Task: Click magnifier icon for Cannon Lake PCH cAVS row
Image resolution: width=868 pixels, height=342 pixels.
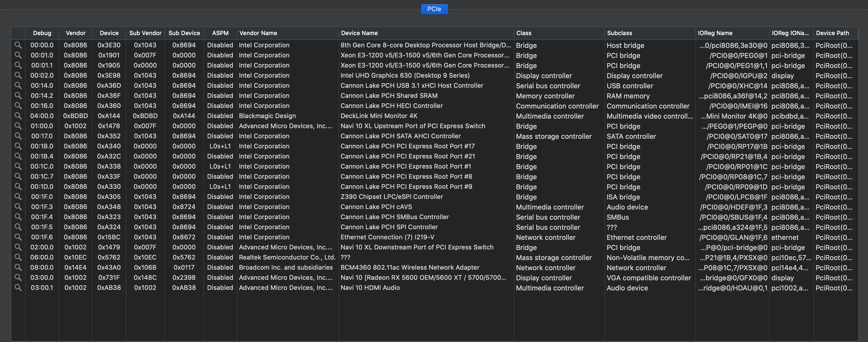Action: (18, 206)
